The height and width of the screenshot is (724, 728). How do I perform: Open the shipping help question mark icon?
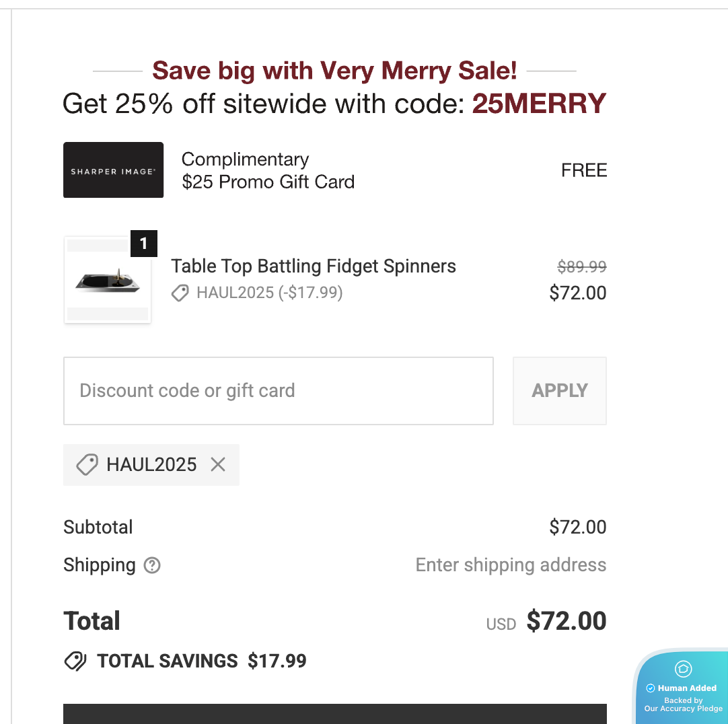[x=153, y=565]
